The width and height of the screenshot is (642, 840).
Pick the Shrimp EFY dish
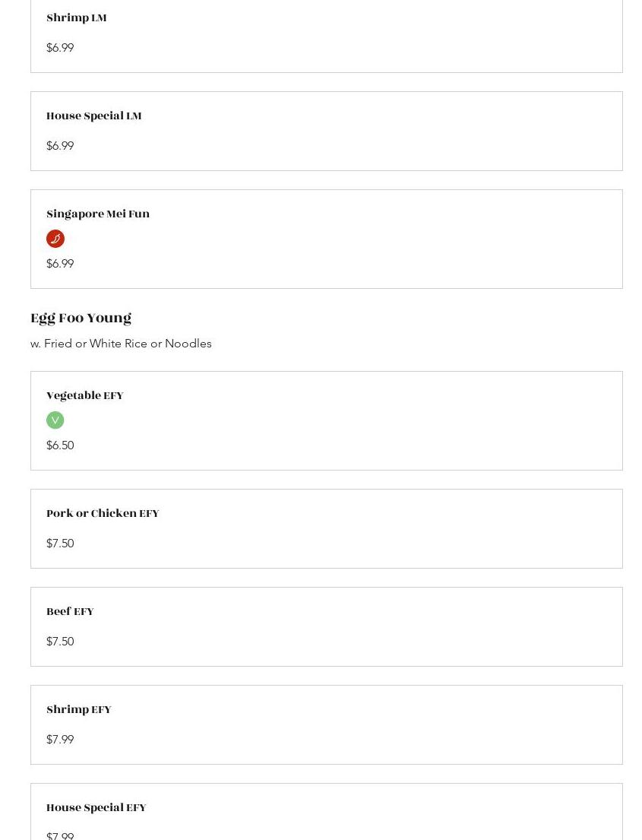[79, 710]
